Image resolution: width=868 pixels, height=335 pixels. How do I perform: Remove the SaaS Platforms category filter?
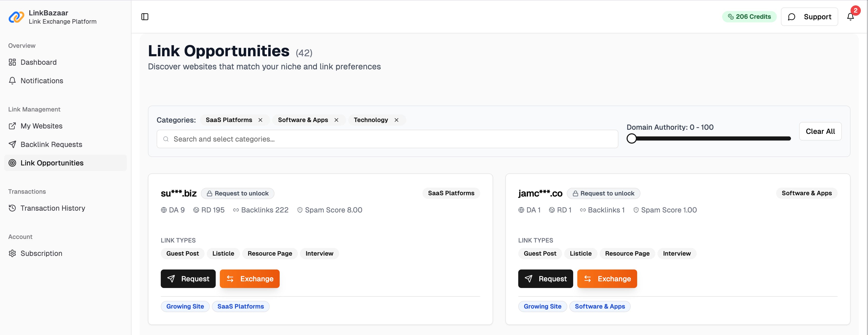[x=260, y=120]
